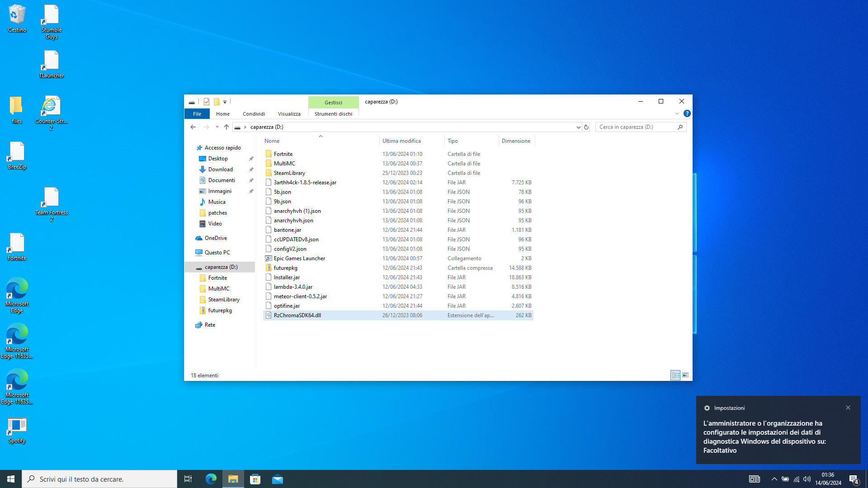Unpin the Desktop quick access item
This screenshot has height=488, width=868.
coord(251,159)
